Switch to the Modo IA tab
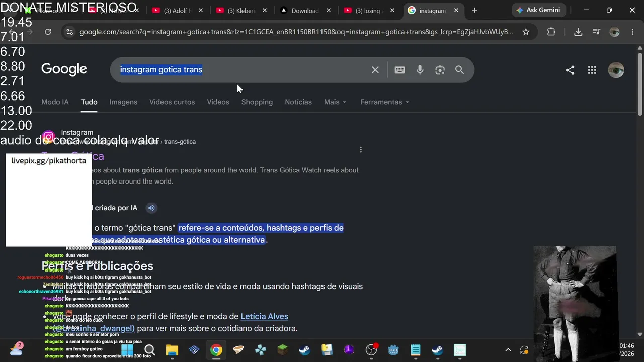The width and height of the screenshot is (644, 362). pyautogui.click(x=55, y=102)
